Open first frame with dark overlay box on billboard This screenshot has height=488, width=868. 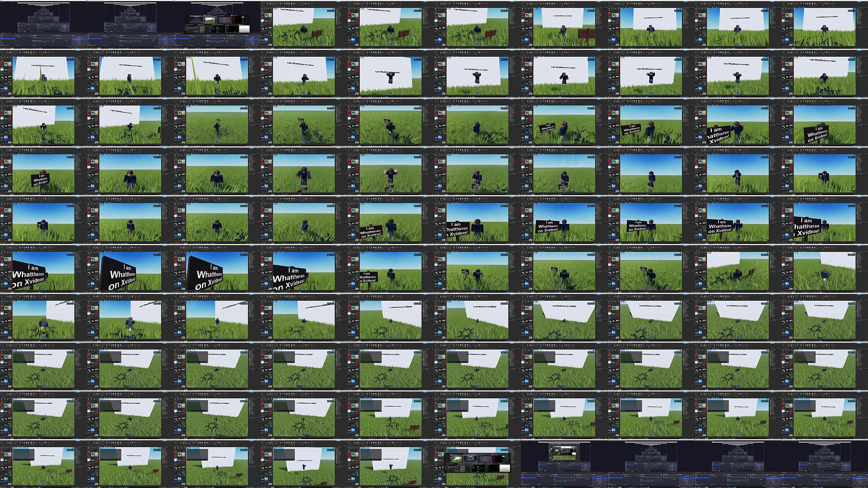pos(43,365)
